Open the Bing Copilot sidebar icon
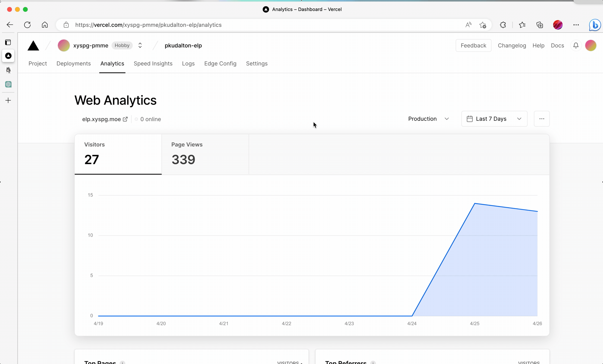The width and height of the screenshot is (603, 364). coord(595,25)
